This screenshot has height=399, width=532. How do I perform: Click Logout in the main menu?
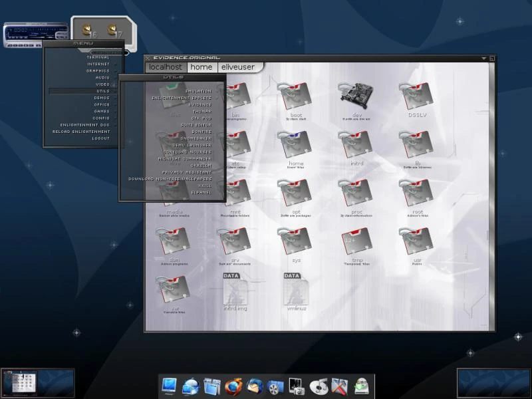point(100,138)
